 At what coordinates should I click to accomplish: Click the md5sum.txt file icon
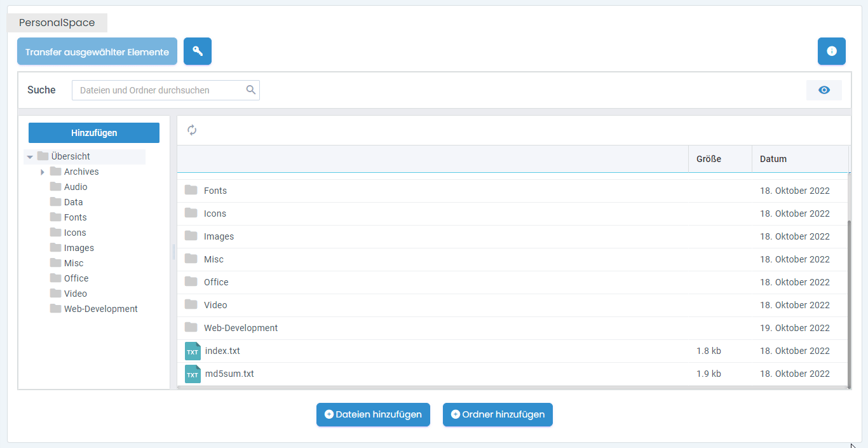tap(193, 374)
